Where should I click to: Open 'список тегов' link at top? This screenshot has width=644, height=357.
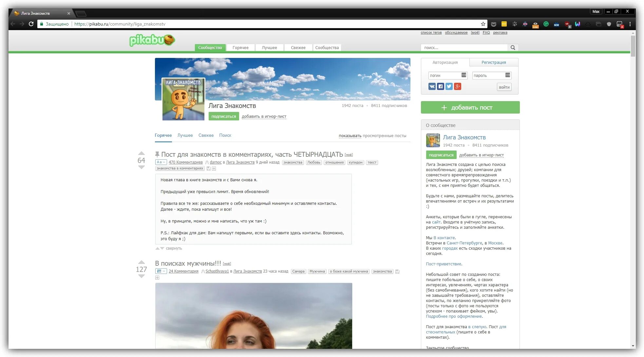tap(431, 32)
